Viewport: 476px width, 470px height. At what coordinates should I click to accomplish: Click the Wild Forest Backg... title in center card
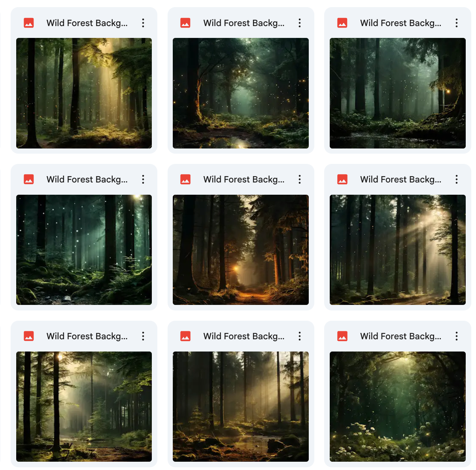244,179
